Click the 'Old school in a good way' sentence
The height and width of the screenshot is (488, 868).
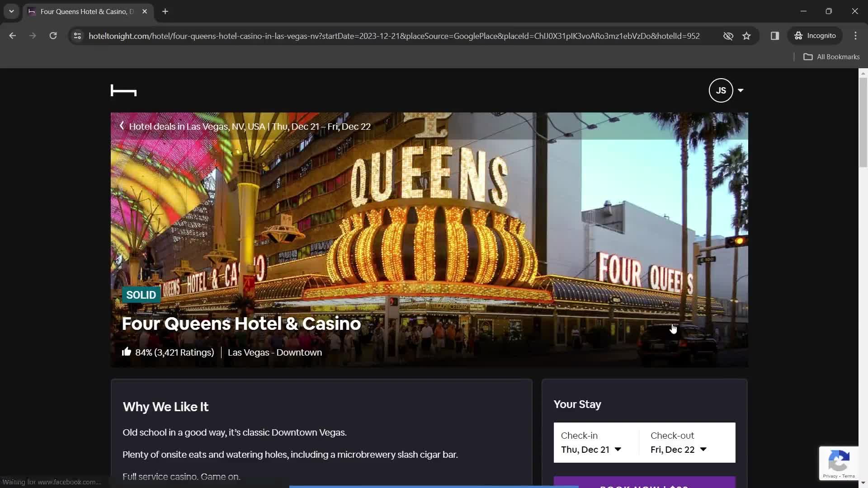tap(235, 432)
